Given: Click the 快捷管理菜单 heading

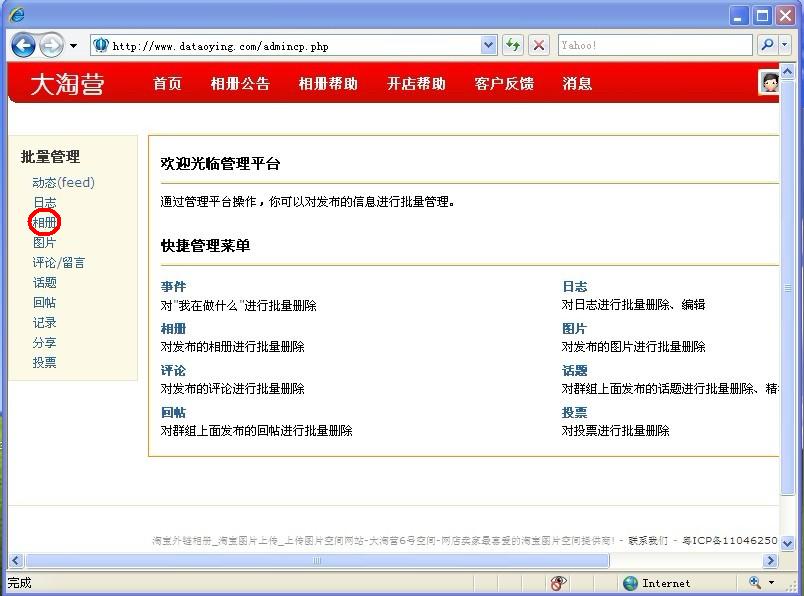Looking at the screenshot, I should [x=206, y=246].
